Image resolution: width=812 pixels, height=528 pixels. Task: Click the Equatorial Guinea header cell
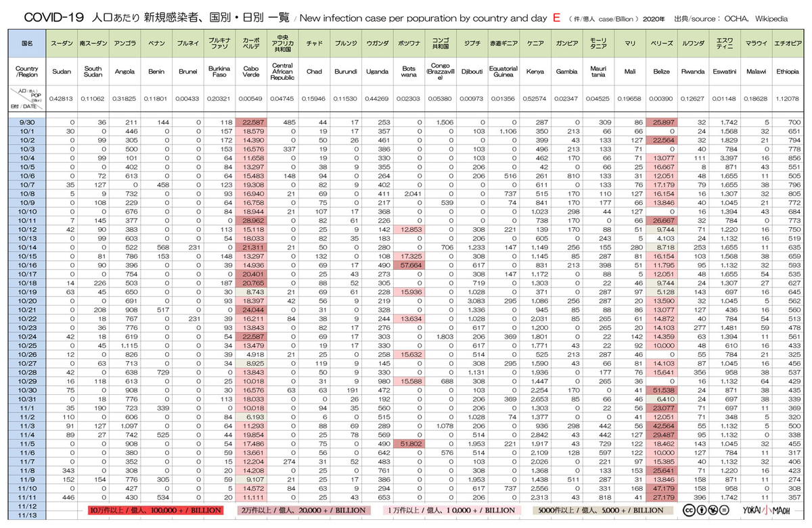[503, 71]
